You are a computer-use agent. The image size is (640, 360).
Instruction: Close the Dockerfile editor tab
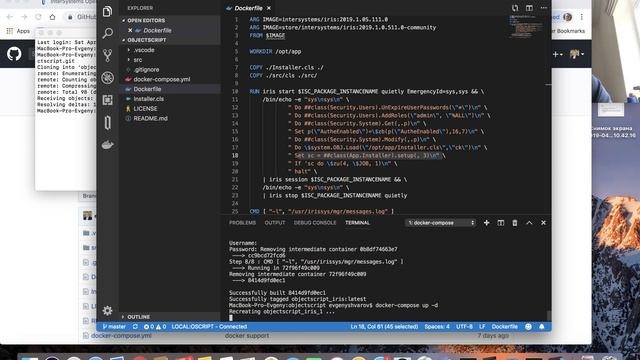point(269,8)
